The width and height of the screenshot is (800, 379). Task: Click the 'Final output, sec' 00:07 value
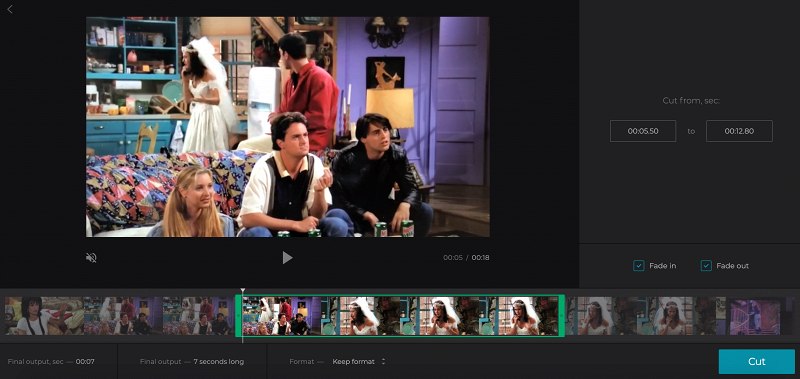point(85,362)
